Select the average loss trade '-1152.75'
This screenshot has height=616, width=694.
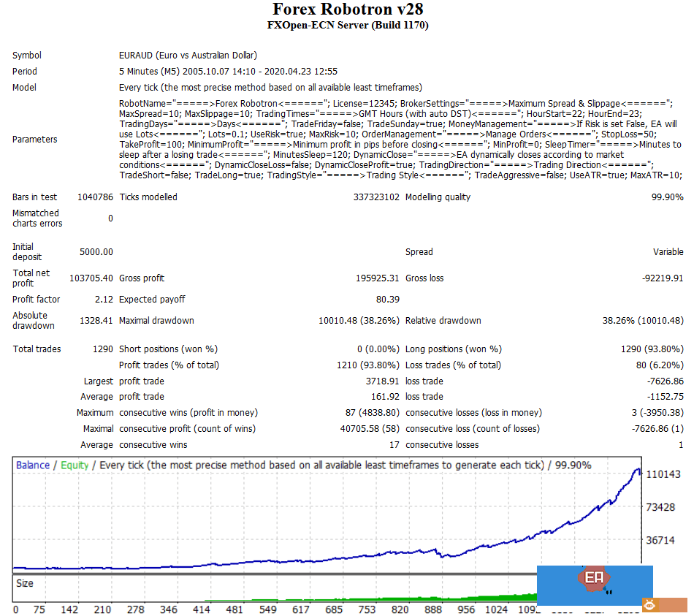click(666, 397)
